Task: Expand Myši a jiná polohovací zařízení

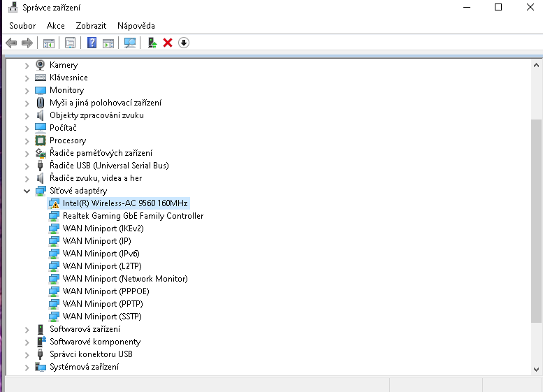Action: coord(27,103)
